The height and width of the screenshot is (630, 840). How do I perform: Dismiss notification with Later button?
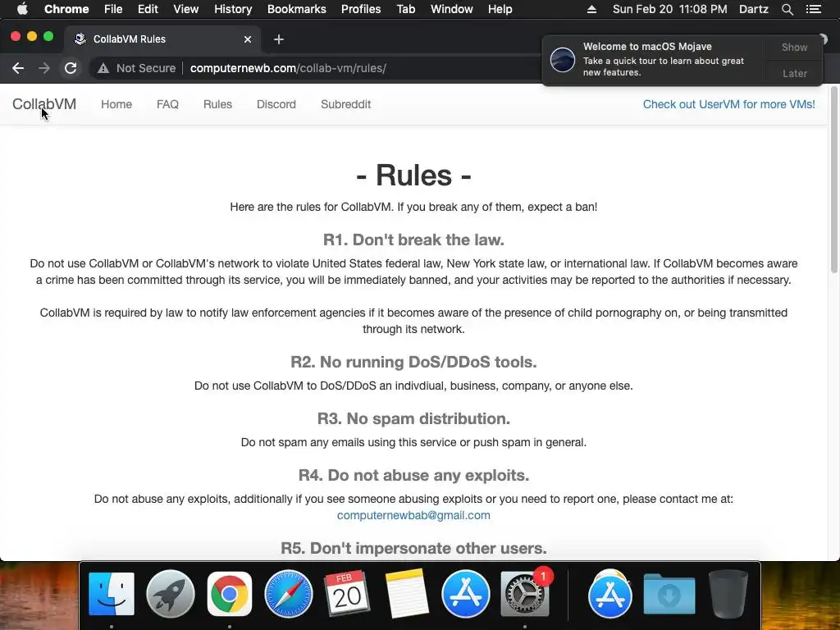point(794,73)
